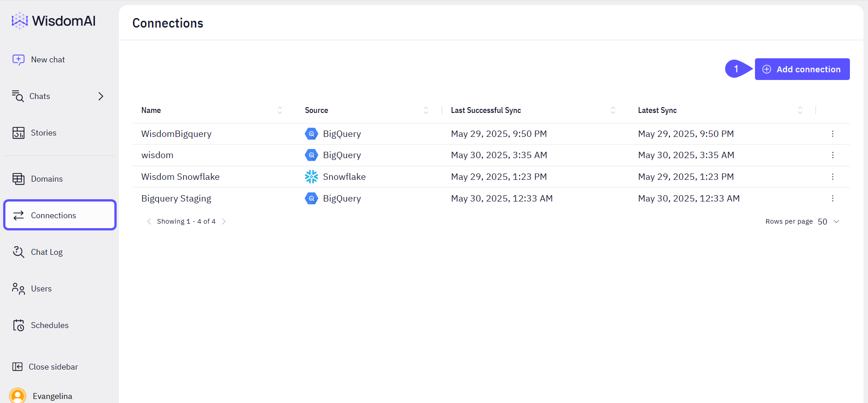Click the WisdomAI logo icon
The width and height of the screenshot is (868, 403).
(x=19, y=21)
